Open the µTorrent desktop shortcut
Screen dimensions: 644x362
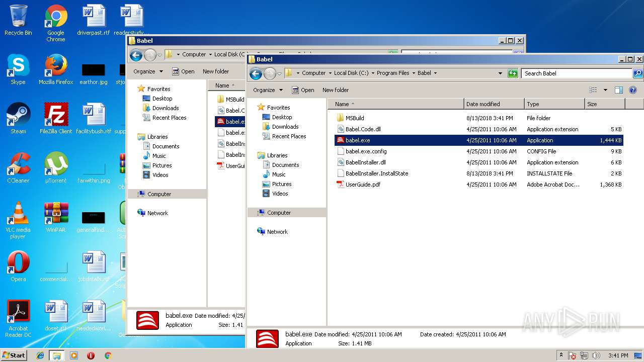click(56, 168)
